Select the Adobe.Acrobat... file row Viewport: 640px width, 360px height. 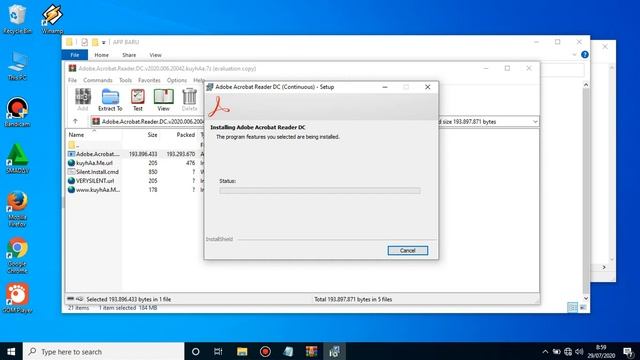(135, 154)
